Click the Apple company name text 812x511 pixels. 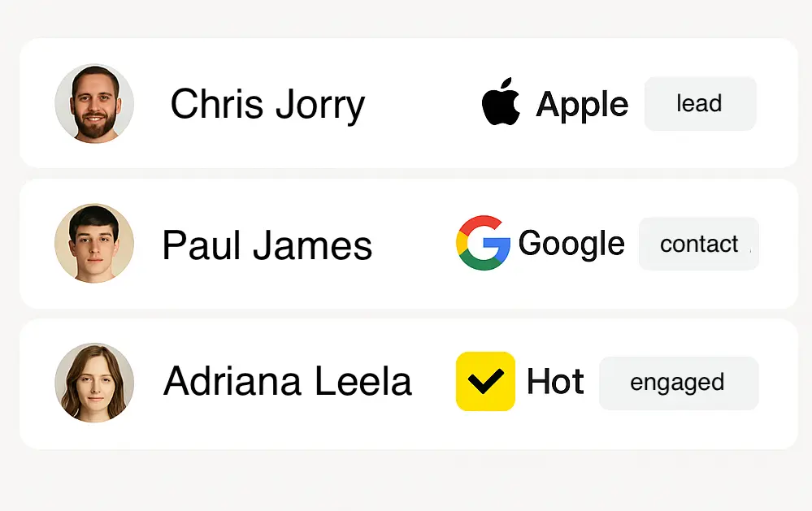(582, 105)
